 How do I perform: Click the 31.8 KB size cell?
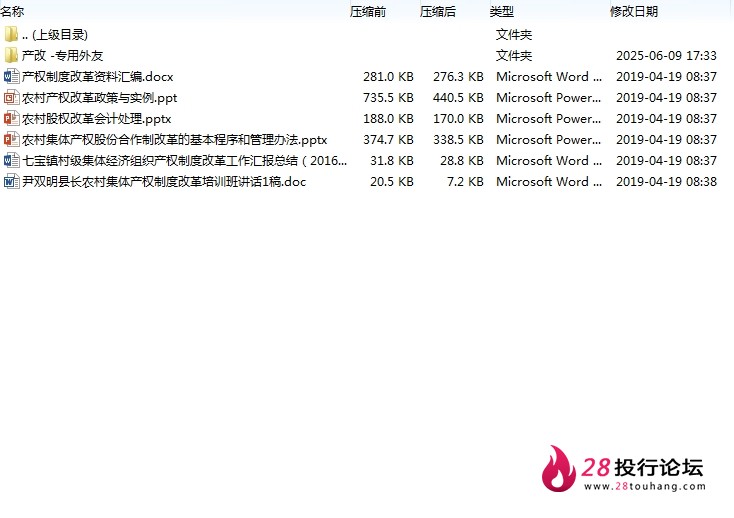point(392,161)
